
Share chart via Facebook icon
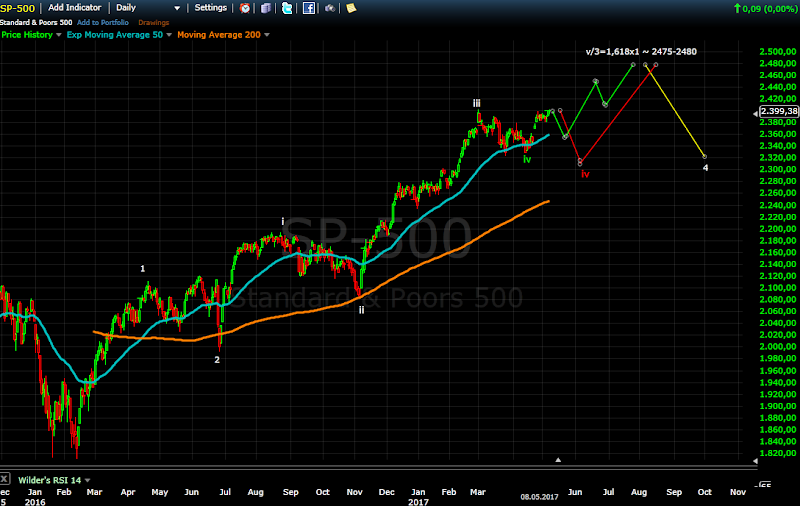(309, 8)
